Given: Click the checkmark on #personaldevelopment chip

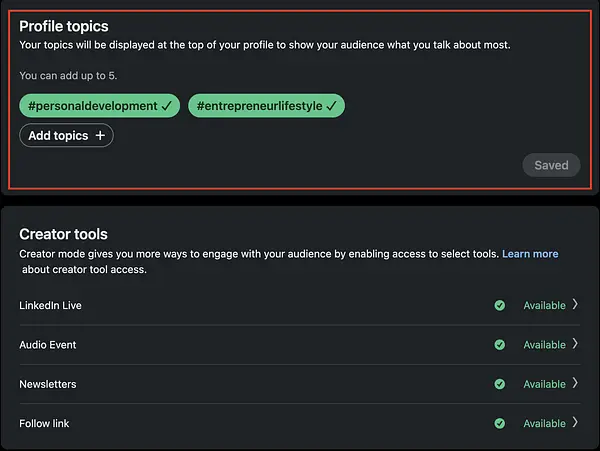Looking at the screenshot, I should point(166,106).
